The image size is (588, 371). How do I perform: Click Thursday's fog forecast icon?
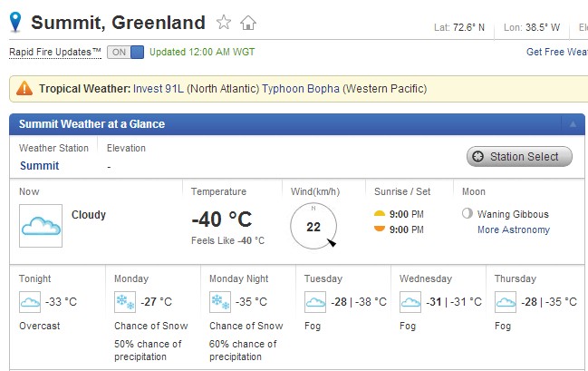506,302
